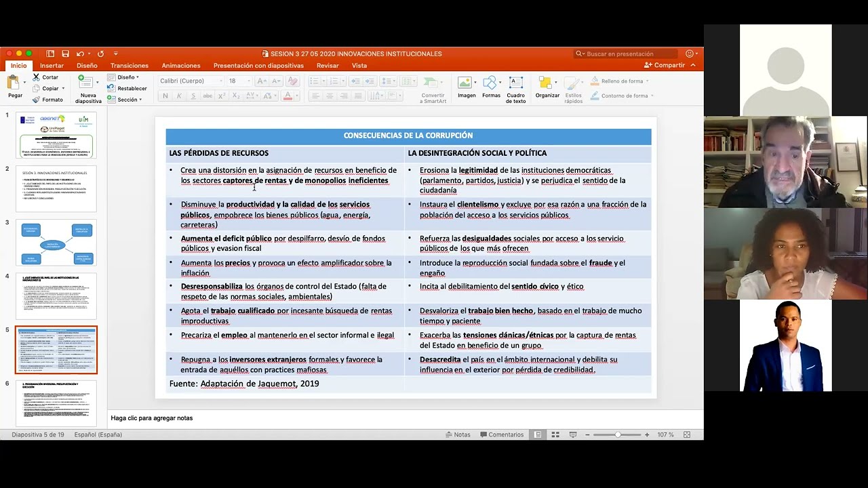
Task: Click the subscript X₂ icon
Action: point(237,96)
